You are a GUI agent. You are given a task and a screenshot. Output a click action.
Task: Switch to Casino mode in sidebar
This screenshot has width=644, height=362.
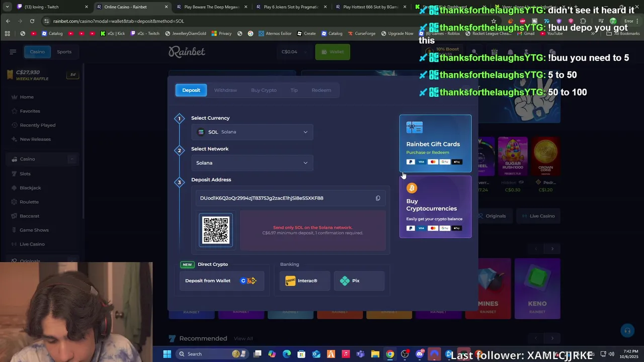(37, 52)
